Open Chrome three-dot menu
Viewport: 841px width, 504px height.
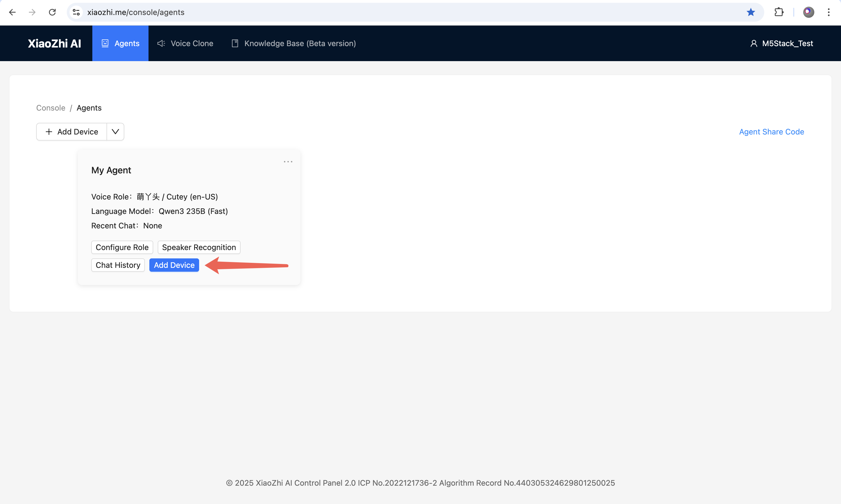coord(829,13)
